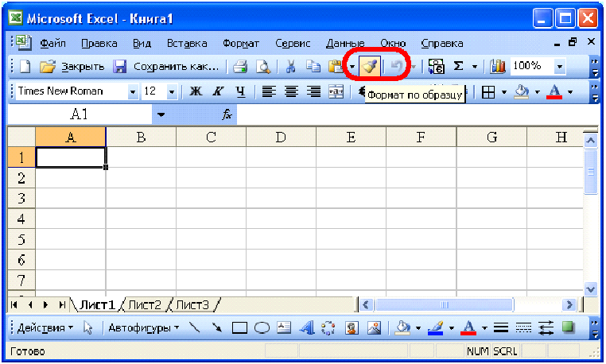Align cell text right
This screenshot has width=606, height=364.
(x=314, y=91)
